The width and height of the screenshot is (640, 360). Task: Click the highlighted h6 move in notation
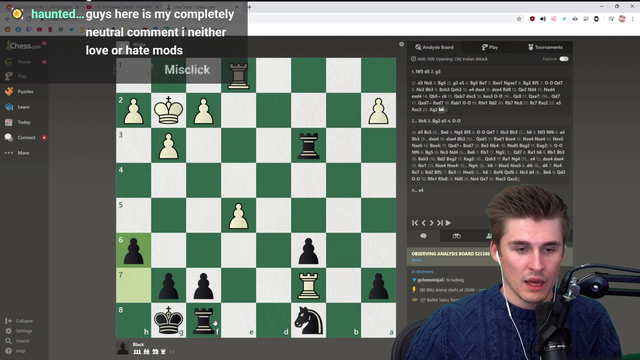[x=441, y=109]
